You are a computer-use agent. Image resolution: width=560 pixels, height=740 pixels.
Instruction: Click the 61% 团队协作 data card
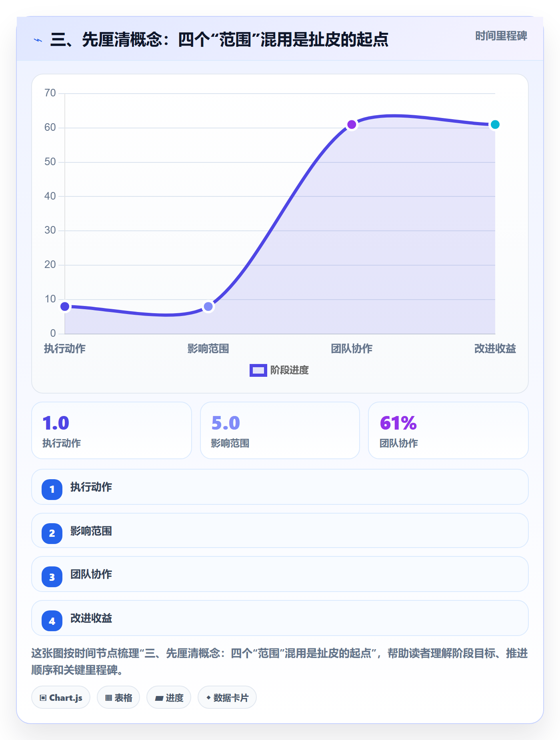[x=448, y=430]
